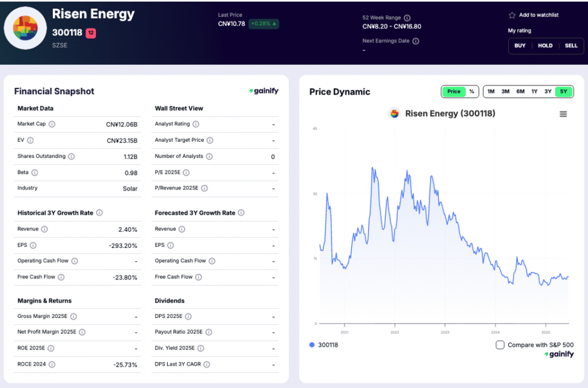
Task: Click the red 12 badge next to 300118
Action: point(92,32)
